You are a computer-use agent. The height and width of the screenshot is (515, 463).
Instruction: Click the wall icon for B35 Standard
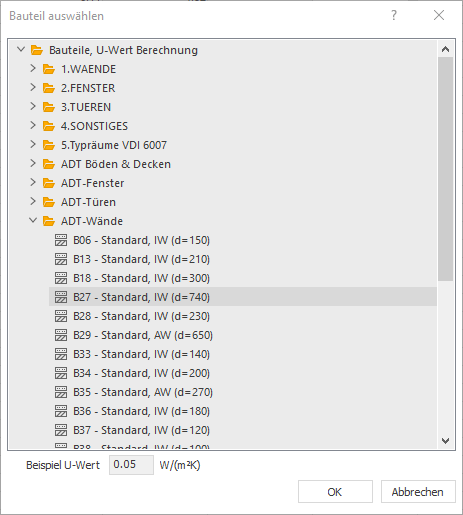[x=61, y=392]
